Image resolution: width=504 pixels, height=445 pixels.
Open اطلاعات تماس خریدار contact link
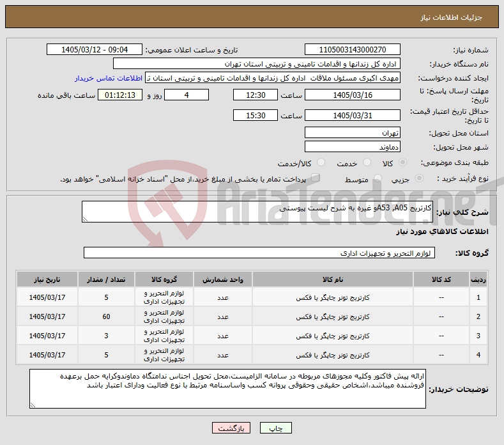[109, 78]
